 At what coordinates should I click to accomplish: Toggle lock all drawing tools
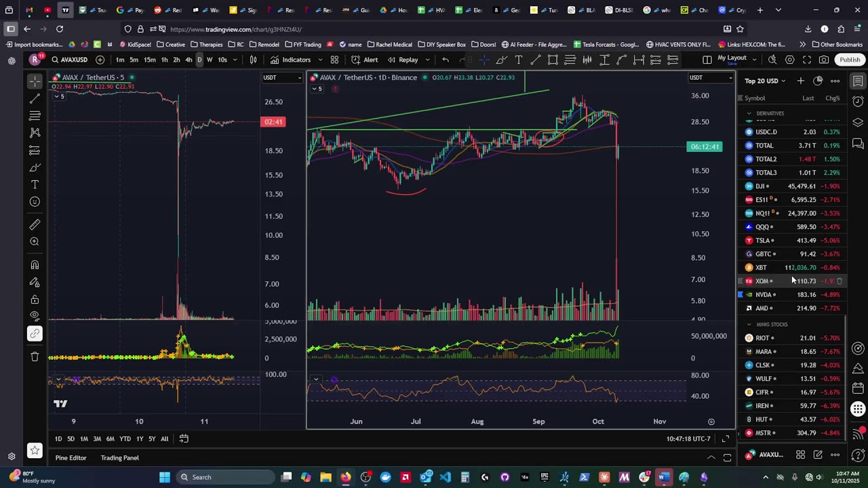pyautogui.click(x=35, y=300)
